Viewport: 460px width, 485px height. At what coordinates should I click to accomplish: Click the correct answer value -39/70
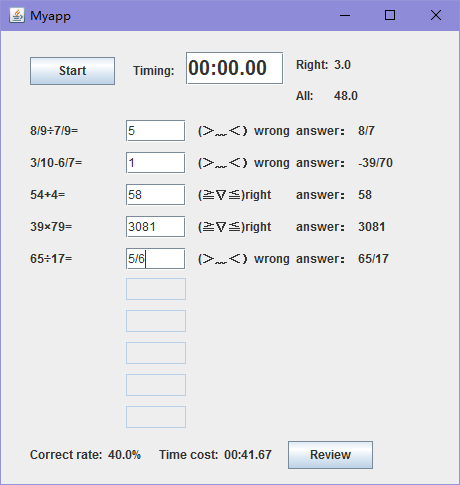pos(375,163)
